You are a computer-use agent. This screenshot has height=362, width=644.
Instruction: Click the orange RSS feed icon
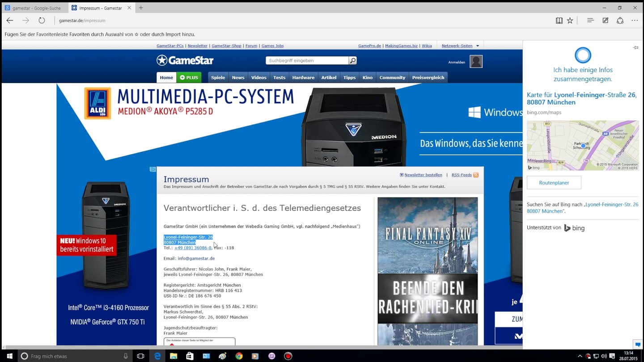pos(476,175)
